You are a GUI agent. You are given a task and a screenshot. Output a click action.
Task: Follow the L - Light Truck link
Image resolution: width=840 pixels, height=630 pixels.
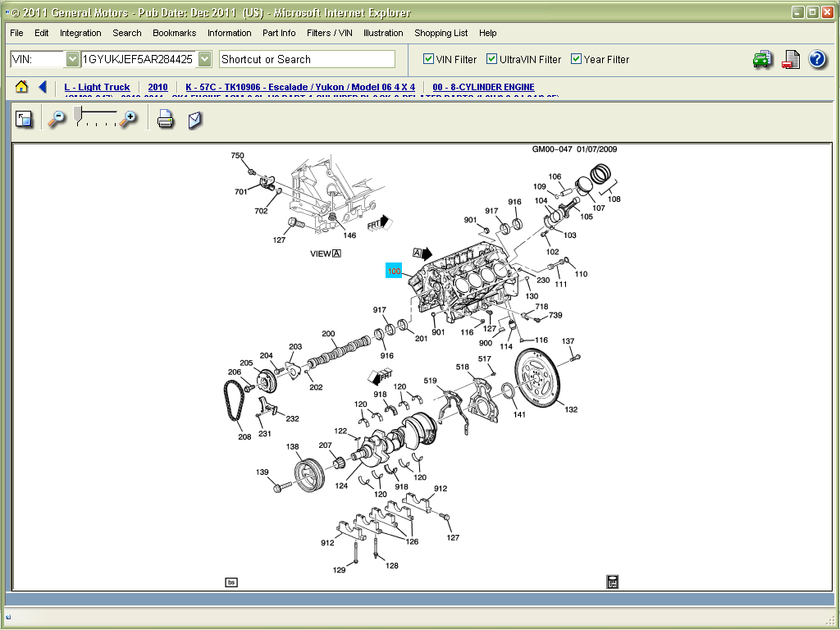[97, 87]
